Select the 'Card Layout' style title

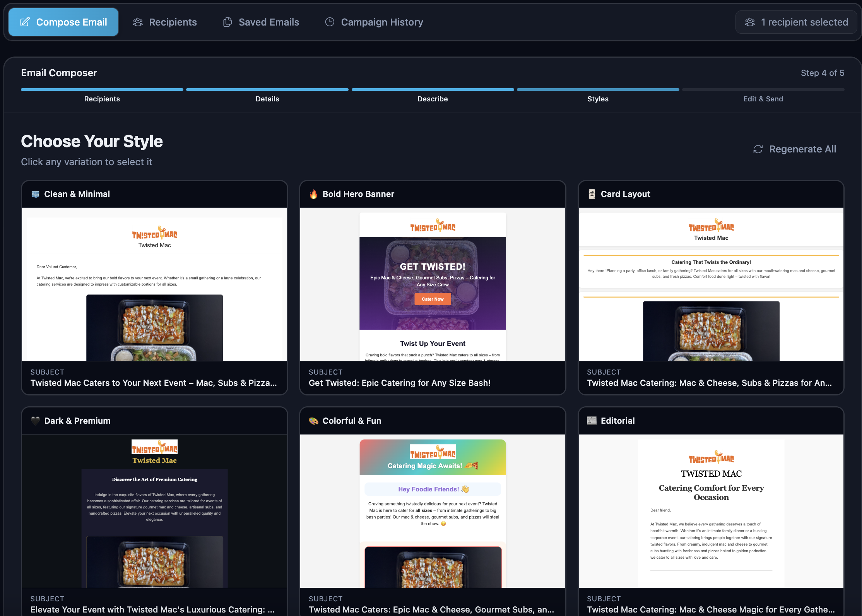pos(625,194)
